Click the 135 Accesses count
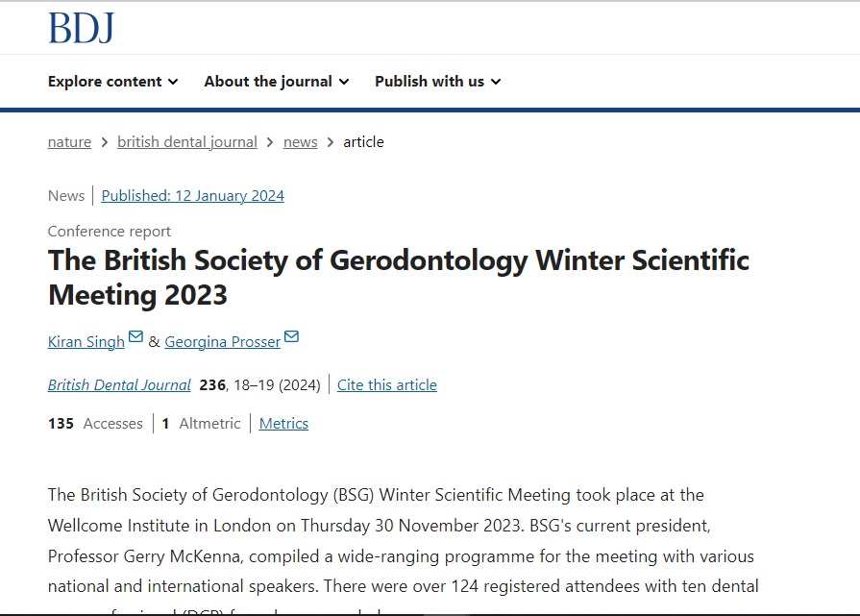This screenshot has height=616, width=860. click(x=95, y=424)
